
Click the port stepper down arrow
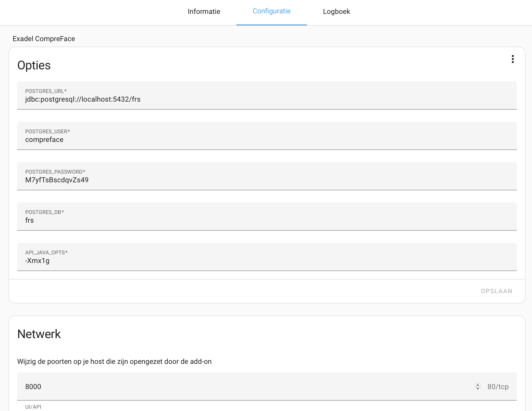tap(477, 389)
